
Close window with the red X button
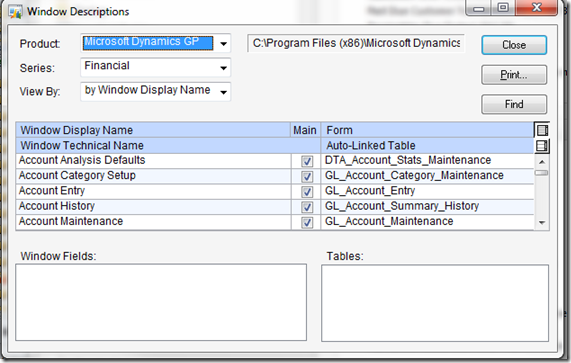(x=536, y=8)
